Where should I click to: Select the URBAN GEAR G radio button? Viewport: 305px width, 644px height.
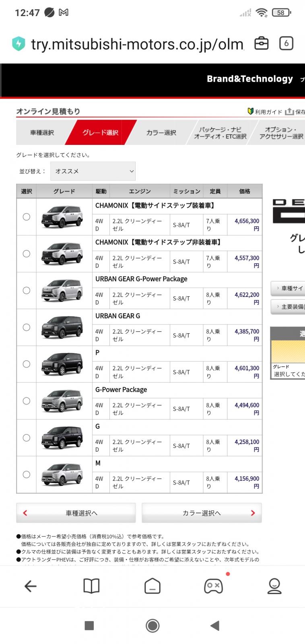27,327
